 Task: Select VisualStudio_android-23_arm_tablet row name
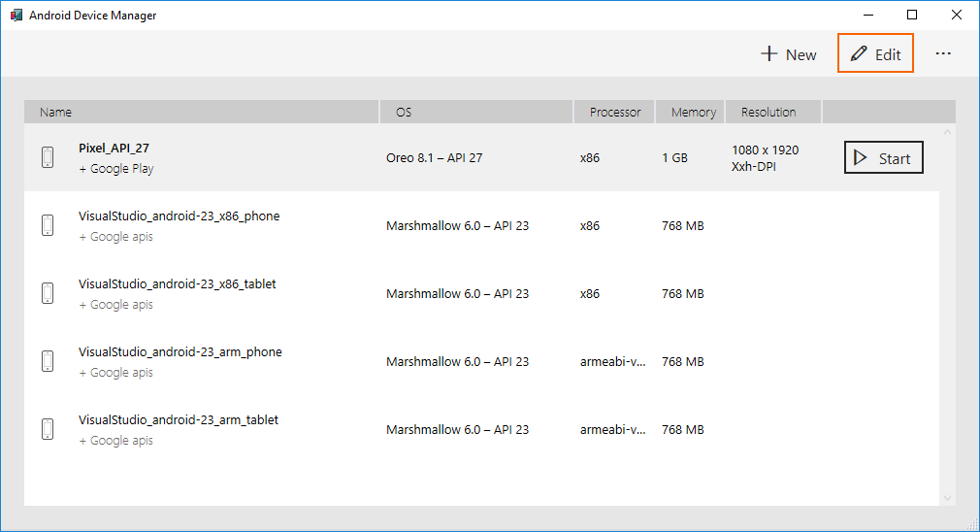pyautogui.click(x=179, y=420)
